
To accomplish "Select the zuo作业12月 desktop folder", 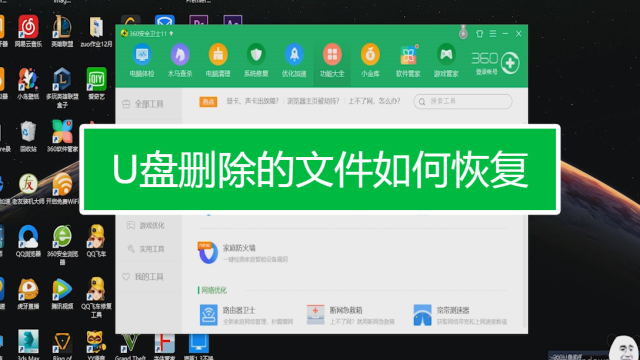I will (x=96, y=32).
